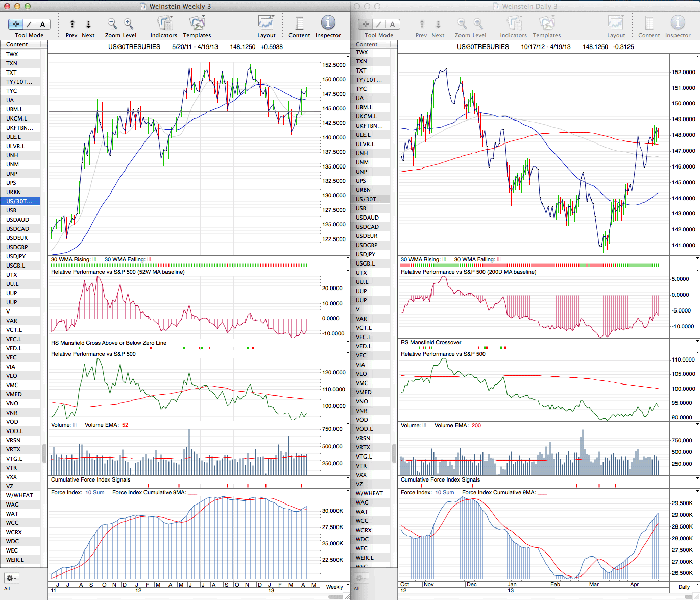700x600 pixels.
Task: Click Volume EMA value 52 in Weekly chart
Action: (125, 425)
